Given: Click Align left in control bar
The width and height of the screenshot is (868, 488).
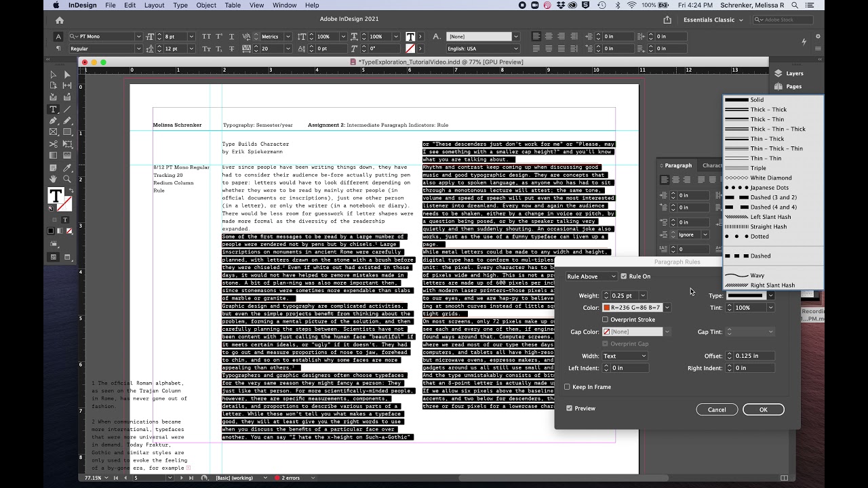Looking at the screenshot, I should 536,37.
